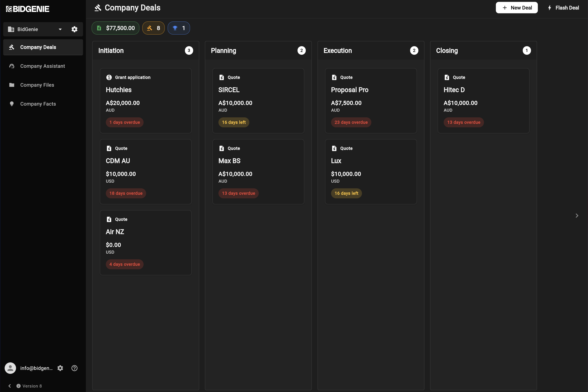
Task: Click the 16 days left badge on SIRCEL
Action: (234, 122)
